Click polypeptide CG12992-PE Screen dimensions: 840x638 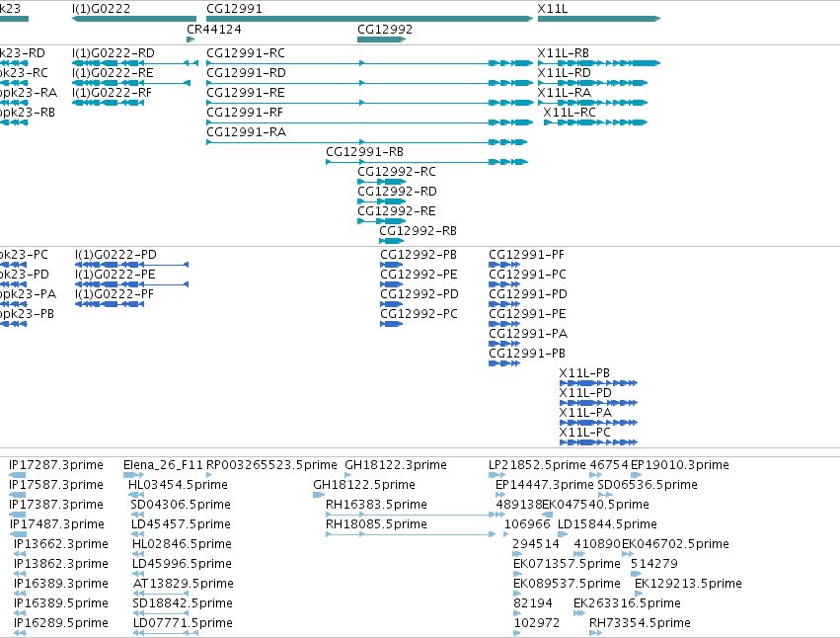(391, 284)
